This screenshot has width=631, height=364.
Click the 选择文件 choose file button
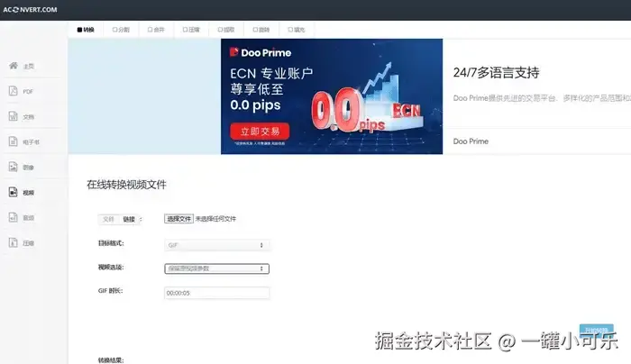coord(179,219)
